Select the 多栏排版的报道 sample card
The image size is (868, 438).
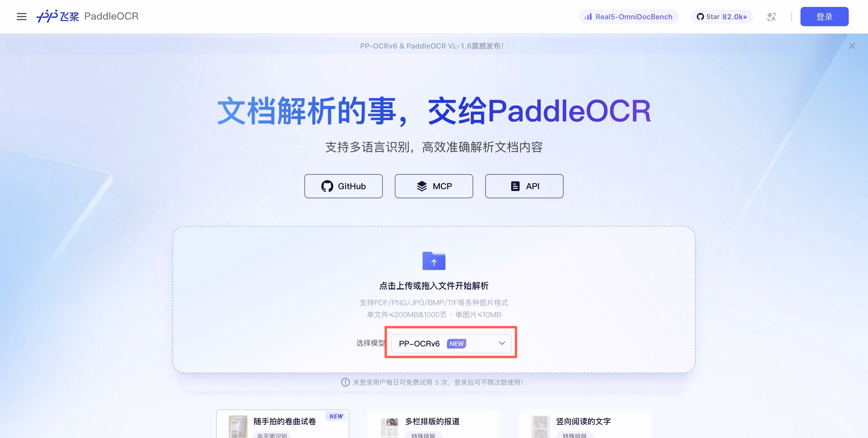[x=434, y=424]
